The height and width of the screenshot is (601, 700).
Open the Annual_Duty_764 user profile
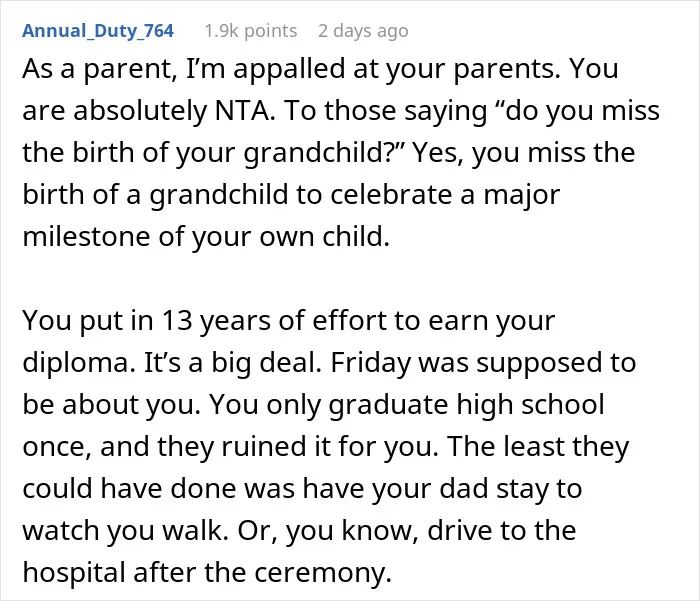pos(98,31)
